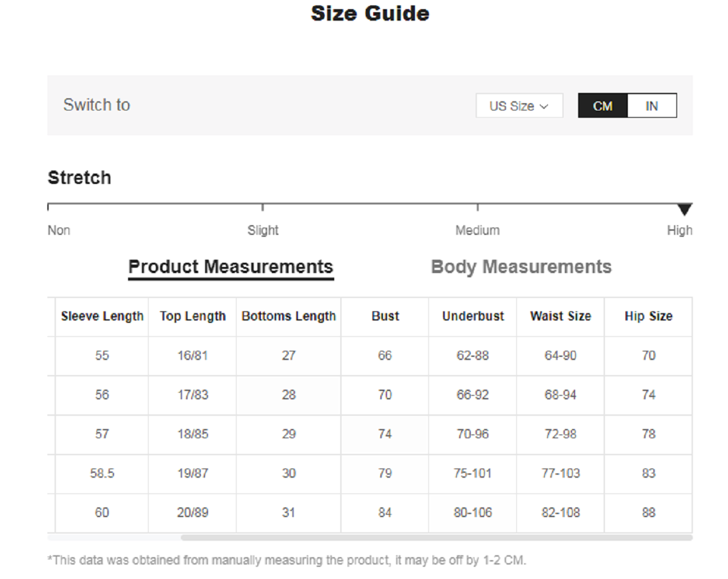This screenshot has height=579, width=728.
Task: Click the Sleeve Length column header
Action: pyautogui.click(x=102, y=316)
